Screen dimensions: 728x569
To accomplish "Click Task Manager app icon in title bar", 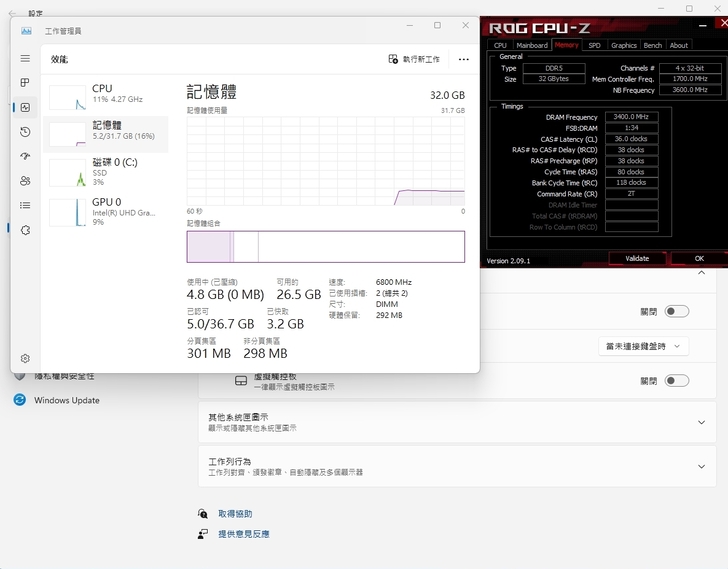I will pyautogui.click(x=26, y=31).
